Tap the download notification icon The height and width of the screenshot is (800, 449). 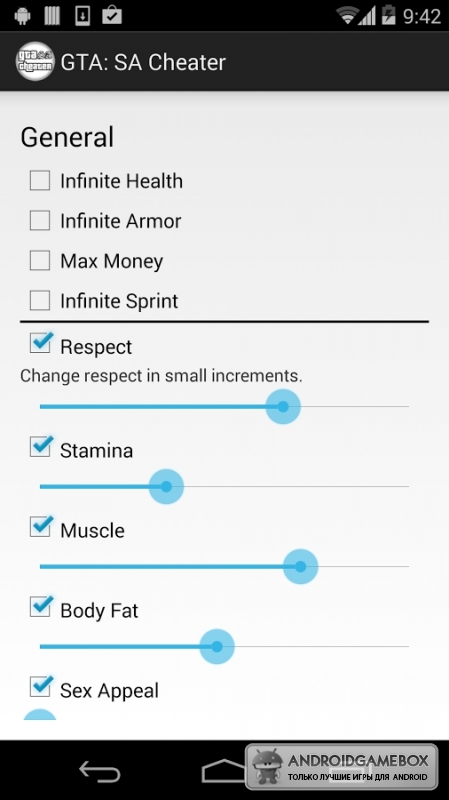pyautogui.click(x=83, y=15)
